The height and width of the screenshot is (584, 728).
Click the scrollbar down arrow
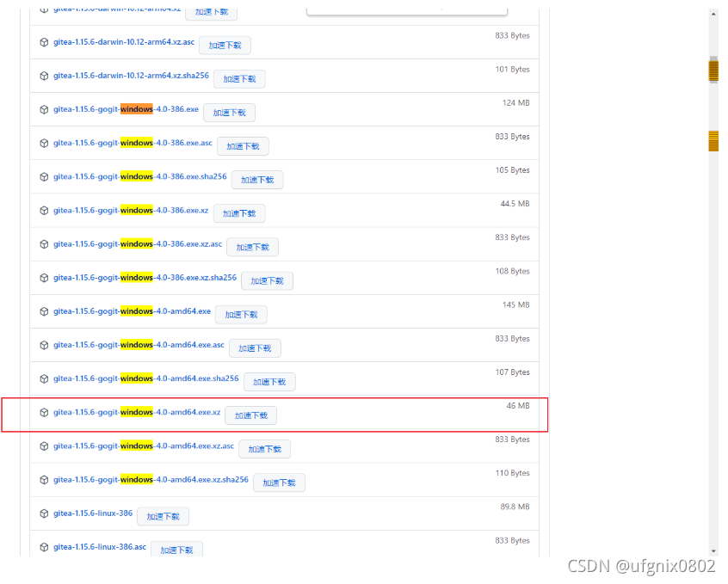[x=713, y=551]
